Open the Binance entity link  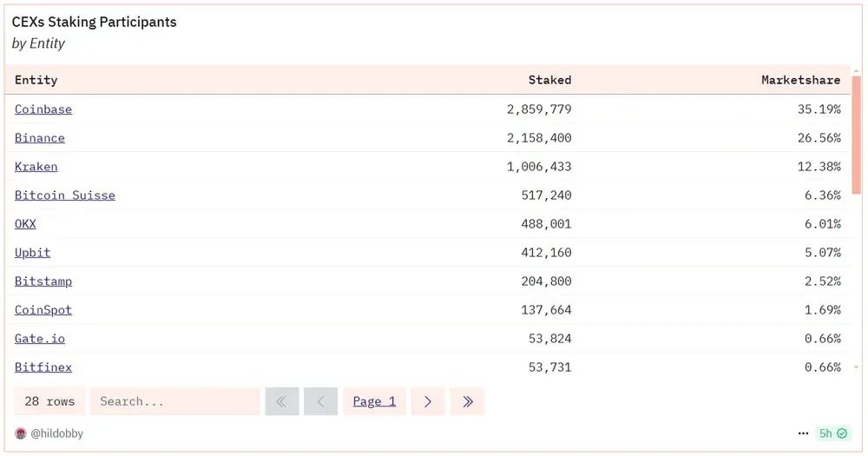point(40,138)
